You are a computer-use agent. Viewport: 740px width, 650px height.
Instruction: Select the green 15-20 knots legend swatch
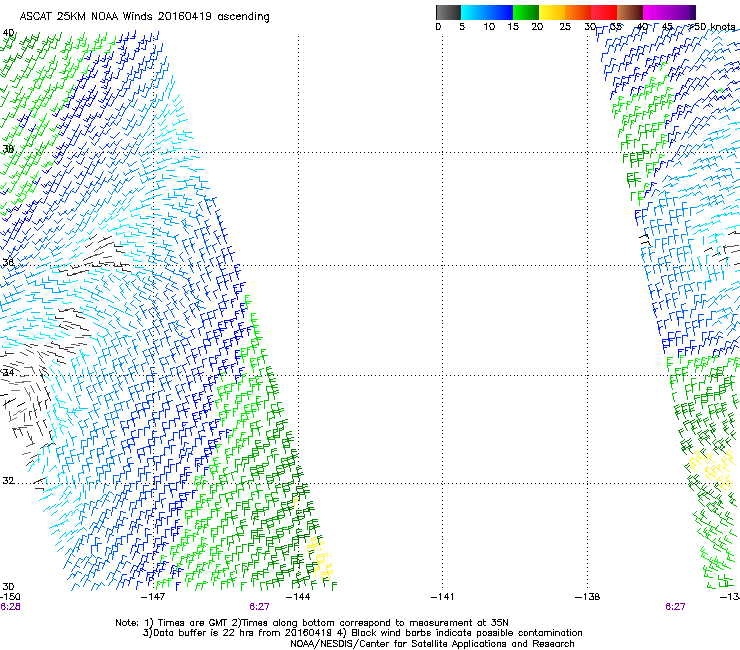526,12
